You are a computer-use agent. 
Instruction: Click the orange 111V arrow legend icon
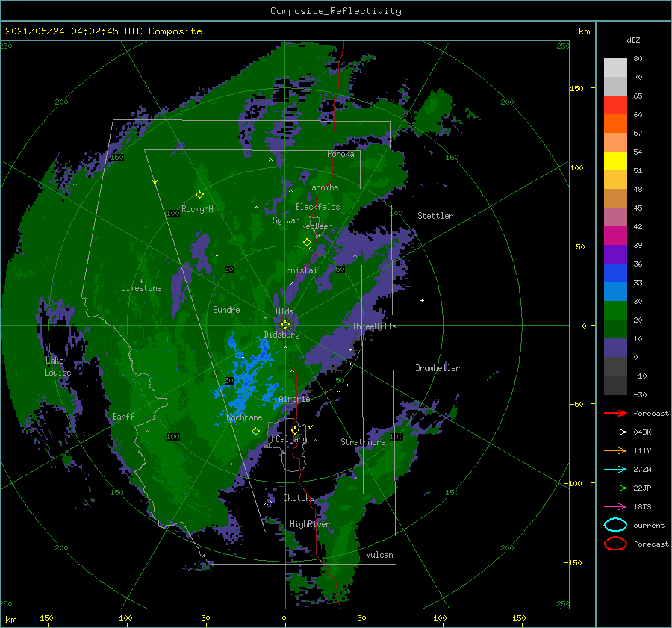click(615, 450)
